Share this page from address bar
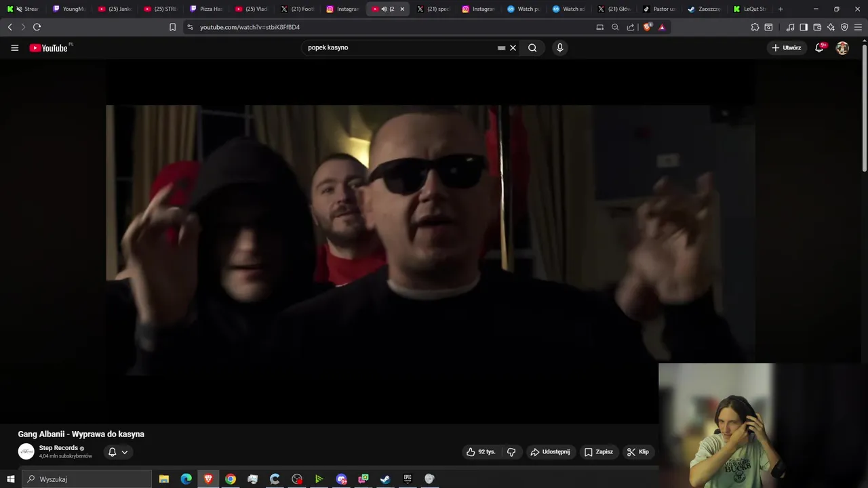 (631, 27)
